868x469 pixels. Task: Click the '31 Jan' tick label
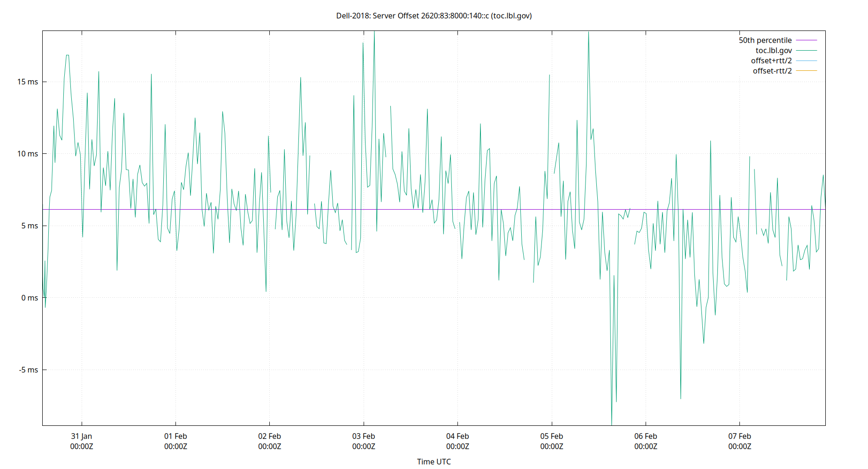click(x=82, y=436)
